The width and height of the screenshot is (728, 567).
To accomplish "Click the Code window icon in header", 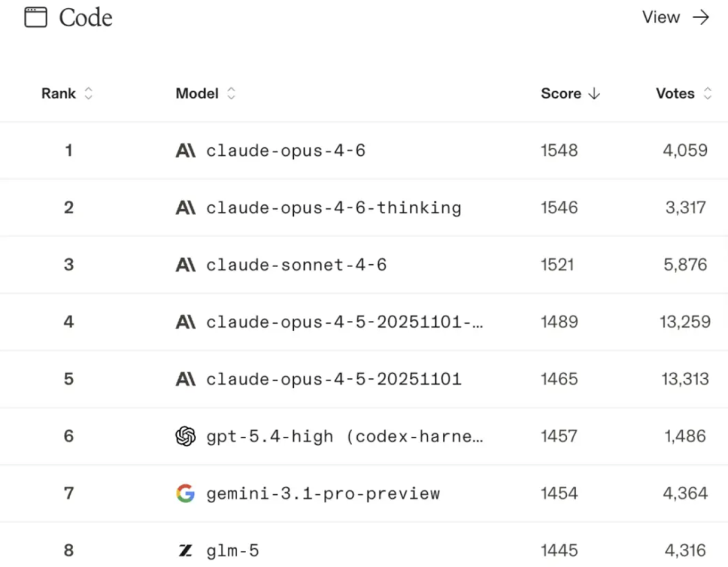I will point(36,18).
